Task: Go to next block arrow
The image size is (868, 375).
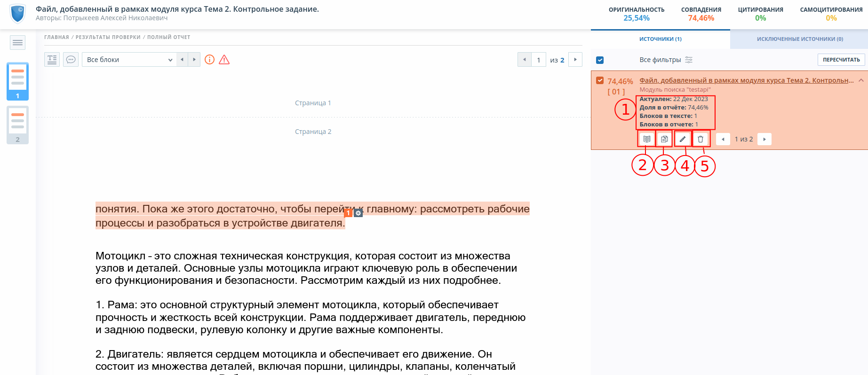Action: 194,60
